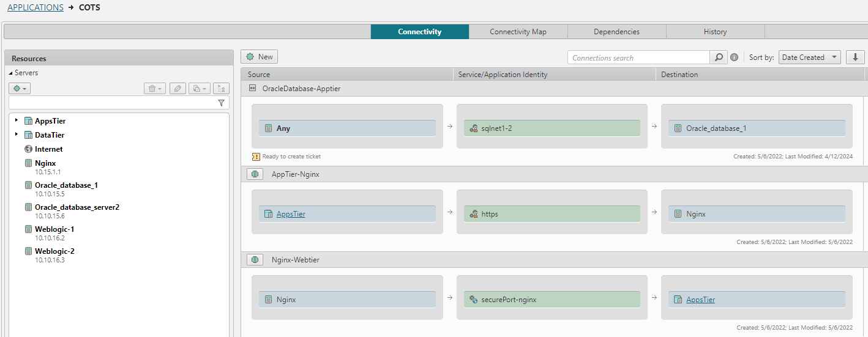Toggle the status button beside AppTier-Nginx
The image size is (868, 337).
coord(255,174)
